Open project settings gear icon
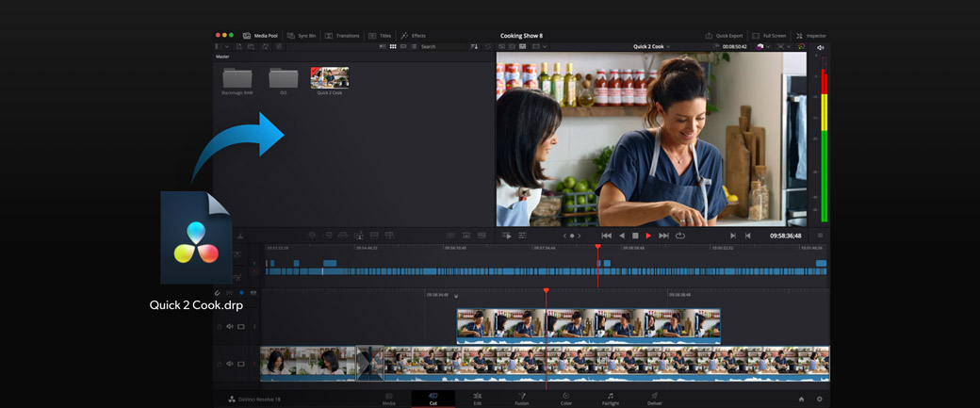The width and height of the screenshot is (980, 408). click(x=819, y=400)
